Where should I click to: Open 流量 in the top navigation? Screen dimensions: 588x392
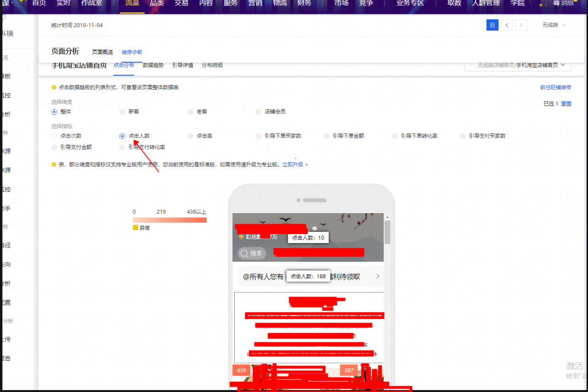pyautogui.click(x=132, y=3)
